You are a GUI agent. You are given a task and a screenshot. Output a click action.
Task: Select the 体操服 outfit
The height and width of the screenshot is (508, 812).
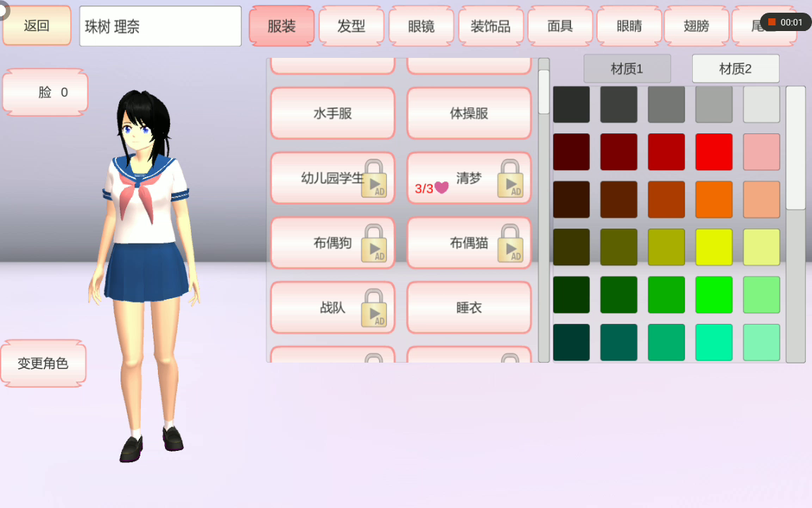click(x=469, y=114)
